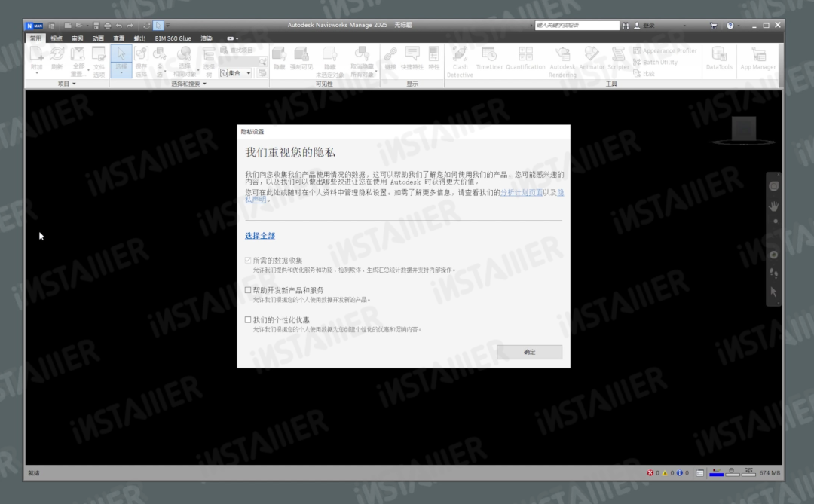Open the 分析计划页面 link
Viewport: 814px width, 504px height.
[x=522, y=193]
